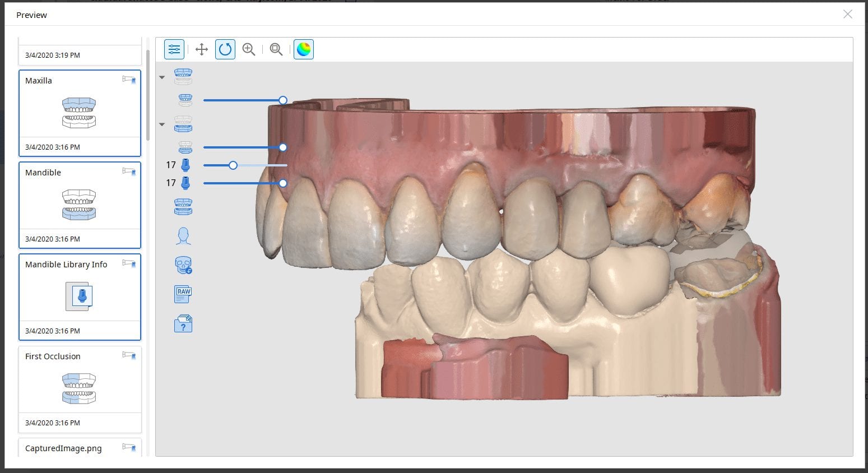Select the Mandible scan card

tap(79, 205)
